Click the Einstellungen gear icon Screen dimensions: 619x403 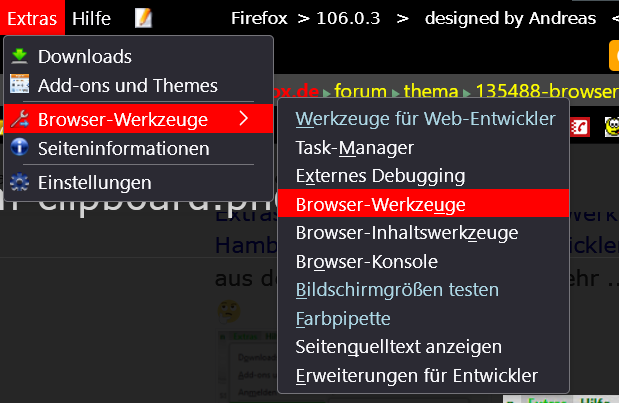[19, 182]
